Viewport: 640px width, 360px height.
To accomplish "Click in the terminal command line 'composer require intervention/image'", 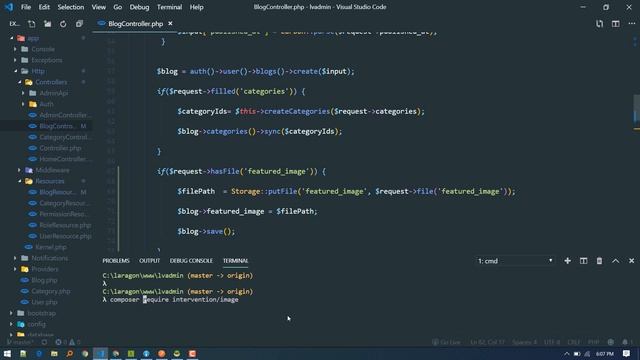I will (x=174, y=300).
